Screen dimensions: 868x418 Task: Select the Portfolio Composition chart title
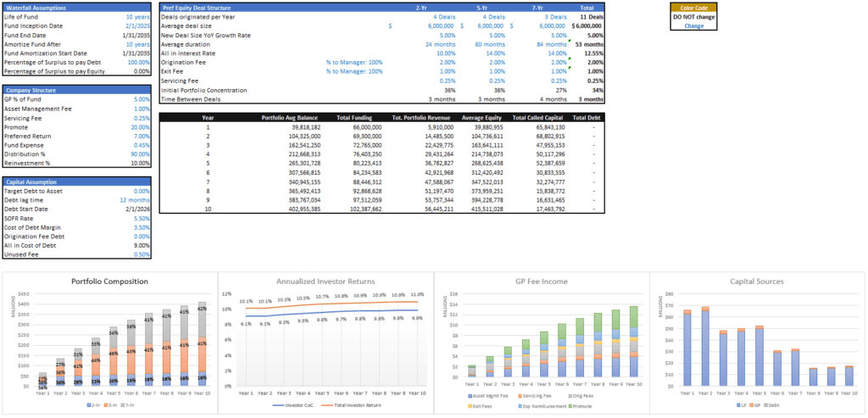tap(109, 281)
